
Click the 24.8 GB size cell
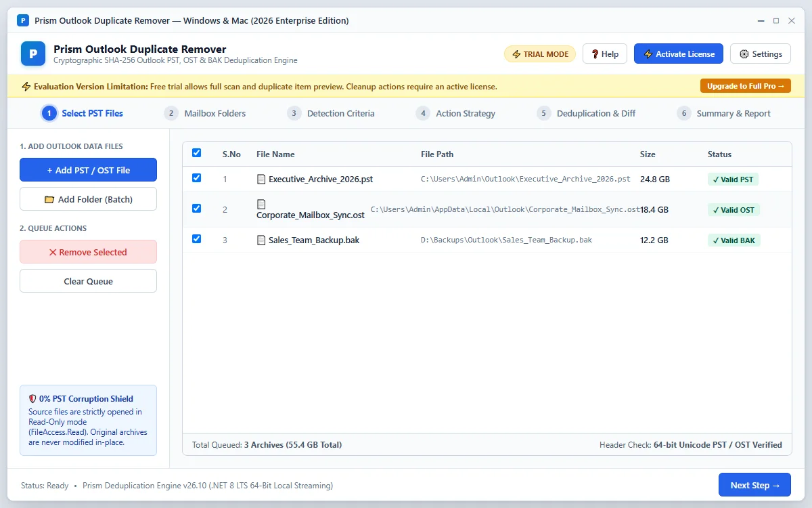coord(655,179)
